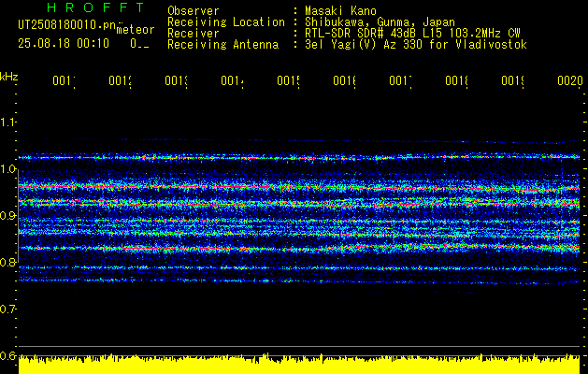Click the 1.0 kHz frequency axis label

coord(7,169)
